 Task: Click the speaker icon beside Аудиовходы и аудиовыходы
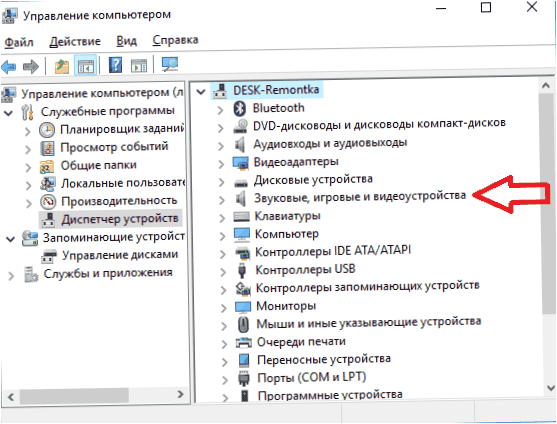(x=240, y=145)
